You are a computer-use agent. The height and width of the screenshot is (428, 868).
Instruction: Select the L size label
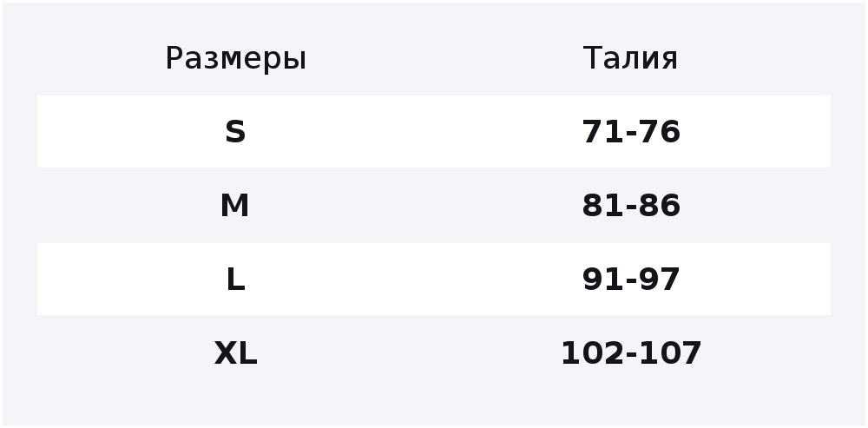tap(236, 279)
